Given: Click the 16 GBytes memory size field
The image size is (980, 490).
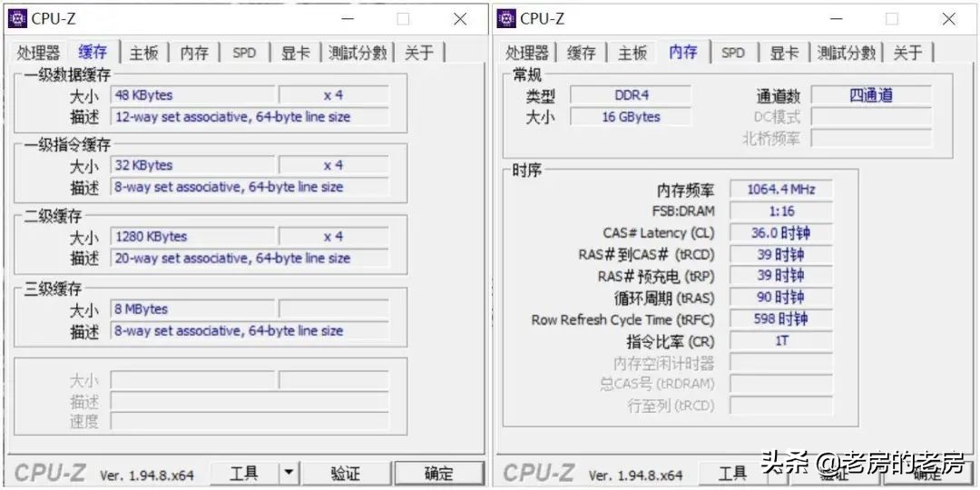Looking at the screenshot, I should [631, 117].
